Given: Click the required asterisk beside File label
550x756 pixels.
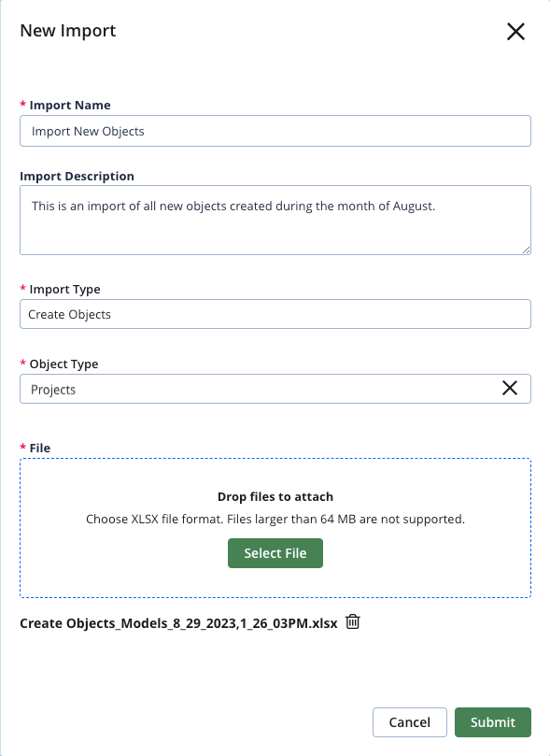Looking at the screenshot, I should [23, 448].
